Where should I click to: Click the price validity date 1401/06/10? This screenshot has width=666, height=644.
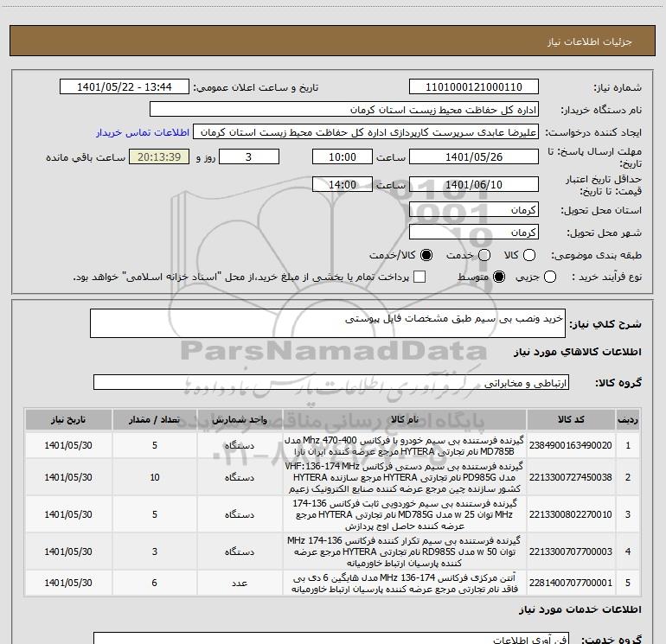pos(474,184)
